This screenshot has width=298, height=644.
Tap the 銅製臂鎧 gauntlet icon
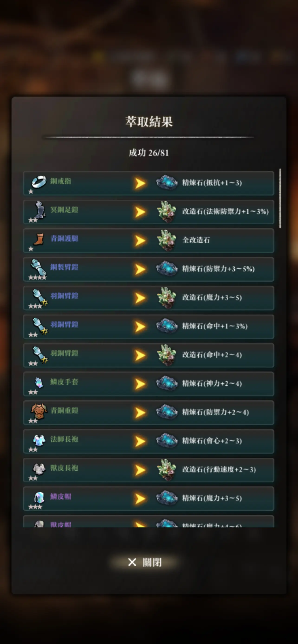pos(38,268)
